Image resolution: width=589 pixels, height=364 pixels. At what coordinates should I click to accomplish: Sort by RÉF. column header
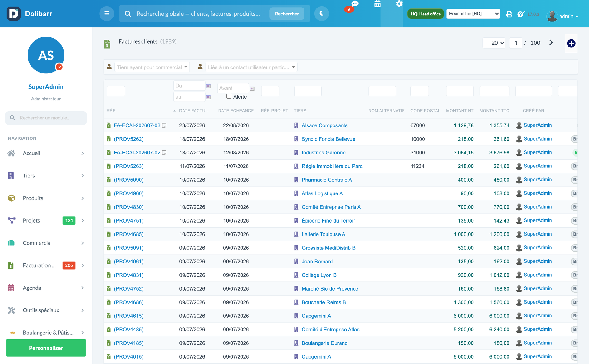pyautogui.click(x=111, y=111)
